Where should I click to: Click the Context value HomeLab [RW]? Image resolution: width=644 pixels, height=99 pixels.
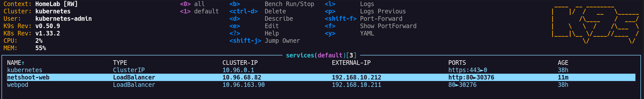56,4
